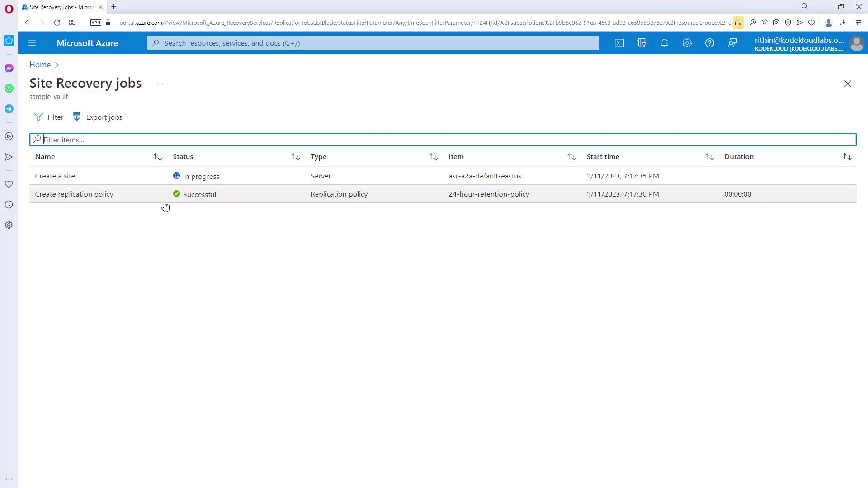Image resolution: width=868 pixels, height=488 pixels.
Task: Close the Site Recovery jobs blade
Action: point(848,84)
